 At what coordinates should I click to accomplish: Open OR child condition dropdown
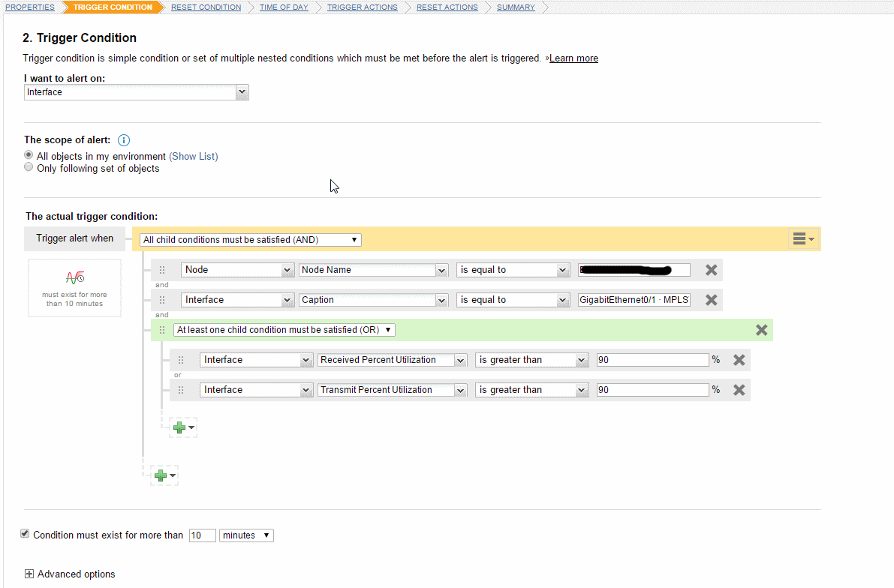(284, 330)
